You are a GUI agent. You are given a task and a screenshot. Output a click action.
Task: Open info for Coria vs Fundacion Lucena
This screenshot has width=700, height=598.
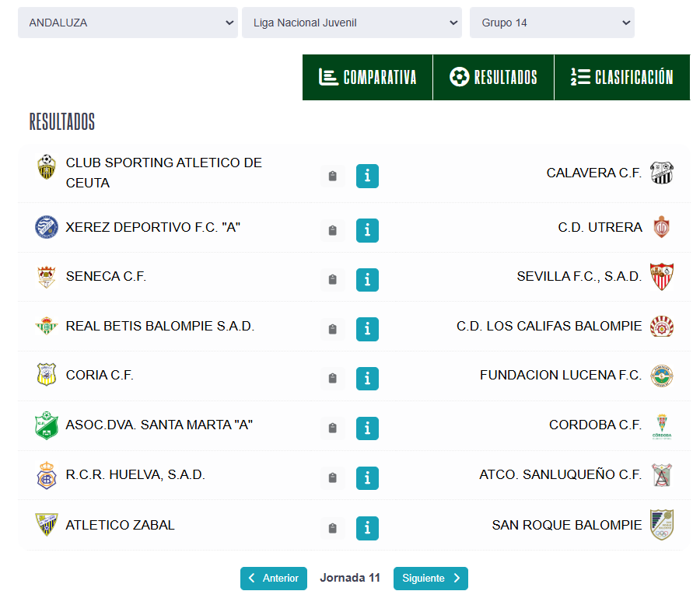(x=367, y=379)
